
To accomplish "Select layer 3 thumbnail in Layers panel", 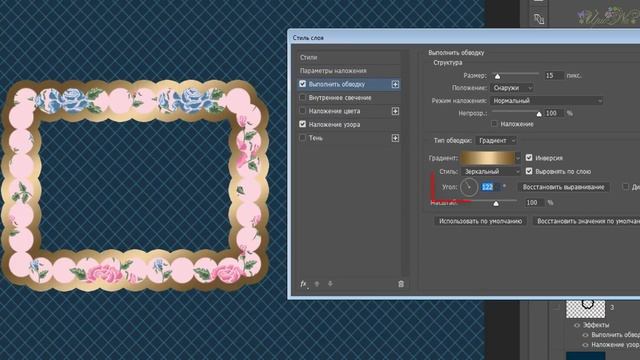I will (x=585, y=308).
